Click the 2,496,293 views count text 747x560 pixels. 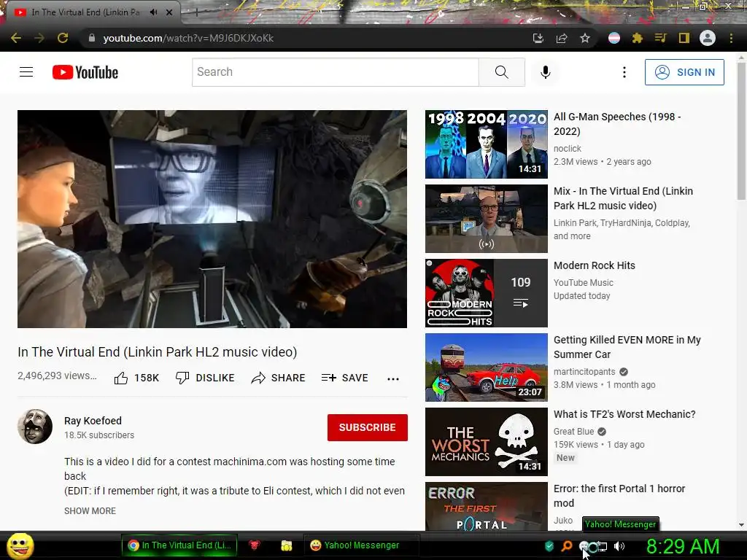(x=57, y=376)
